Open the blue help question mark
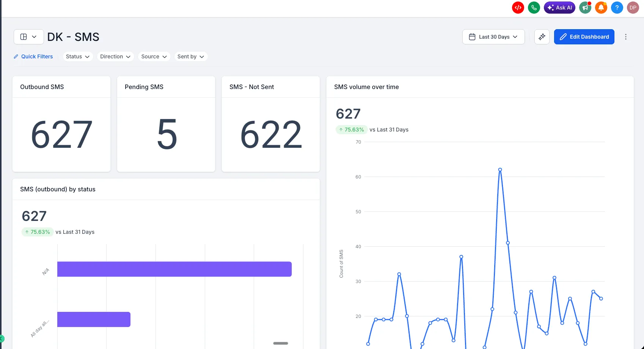 (617, 8)
